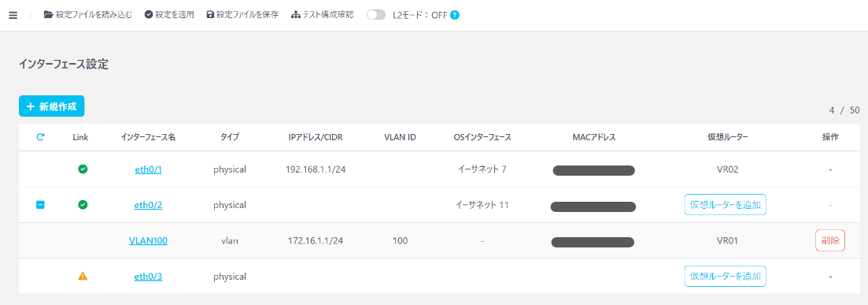The width and height of the screenshot is (868, 305).
Task: Click green link status icon for eth0/2
Action: point(83,205)
